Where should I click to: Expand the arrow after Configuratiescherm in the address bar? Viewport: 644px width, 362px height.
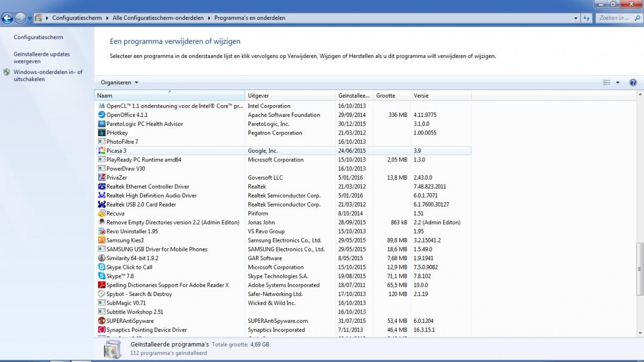tap(107, 18)
